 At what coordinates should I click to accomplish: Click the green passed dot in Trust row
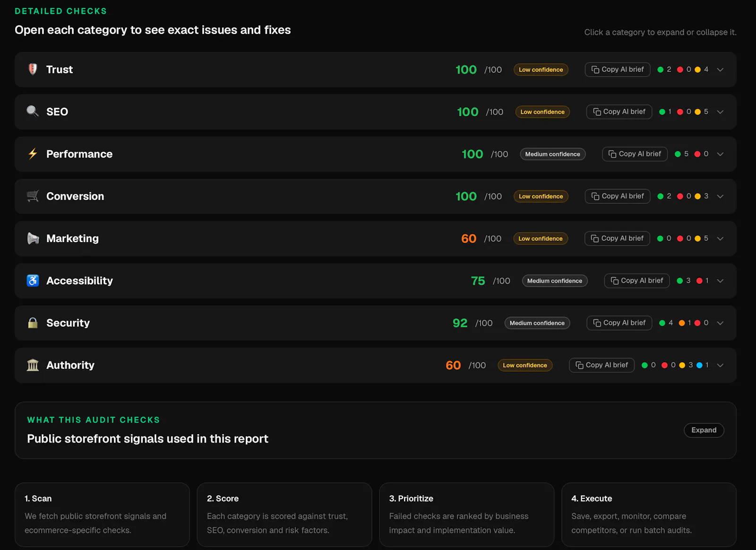(x=661, y=70)
